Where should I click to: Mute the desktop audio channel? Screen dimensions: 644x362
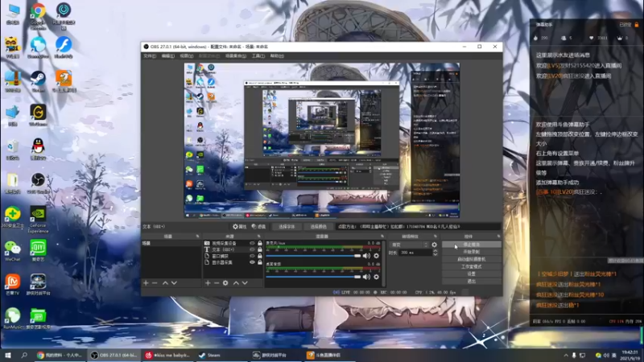click(x=366, y=277)
